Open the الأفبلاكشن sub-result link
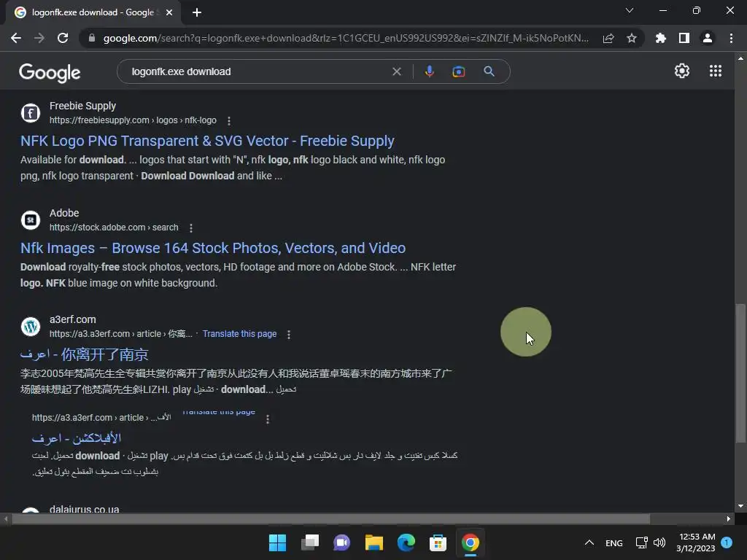 pos(76,438)
